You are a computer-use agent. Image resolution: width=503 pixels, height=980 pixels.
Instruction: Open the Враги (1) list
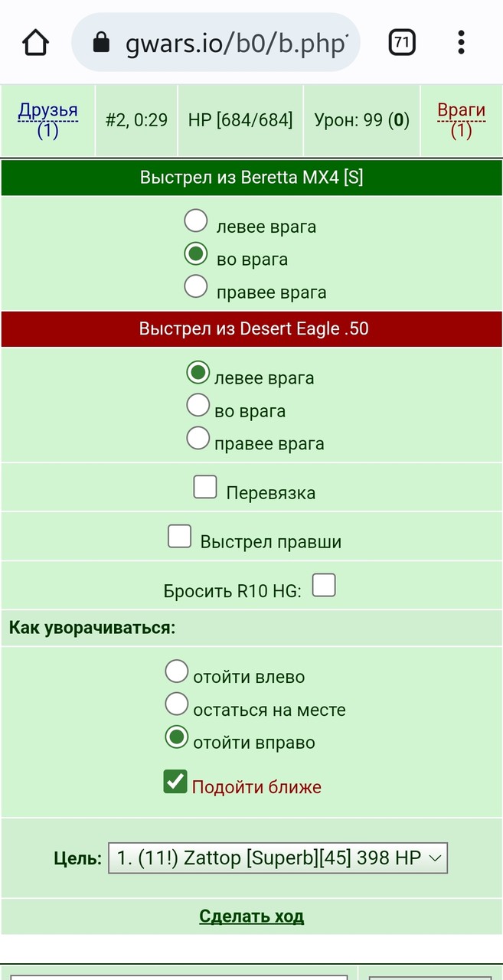(x=461, y=120)
